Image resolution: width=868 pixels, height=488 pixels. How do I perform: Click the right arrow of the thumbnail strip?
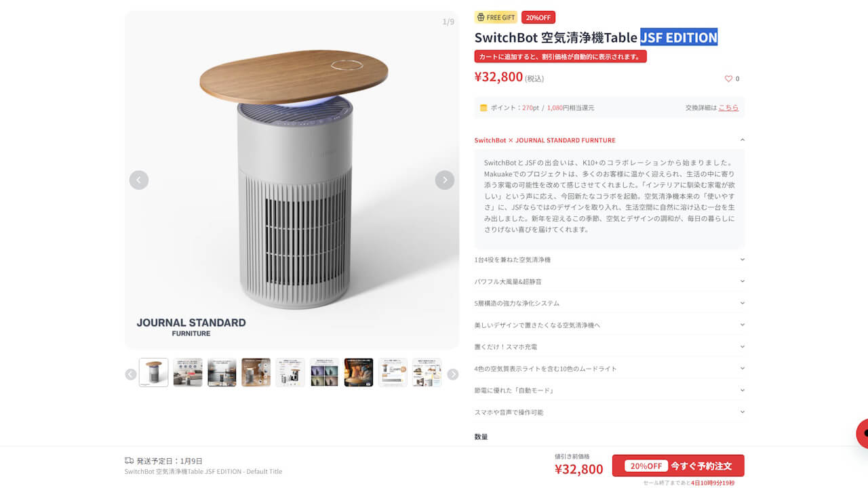click(x=452, y=373)
